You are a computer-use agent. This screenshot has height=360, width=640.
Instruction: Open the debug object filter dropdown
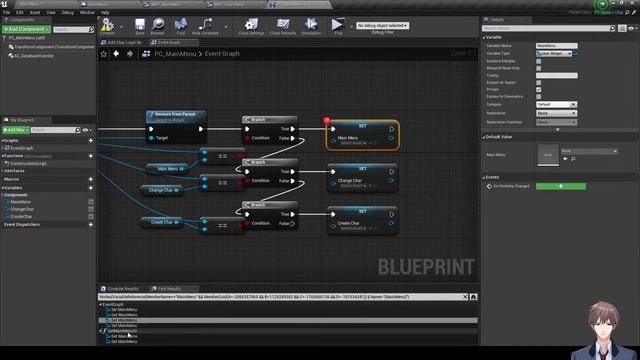tap(382, 25)
